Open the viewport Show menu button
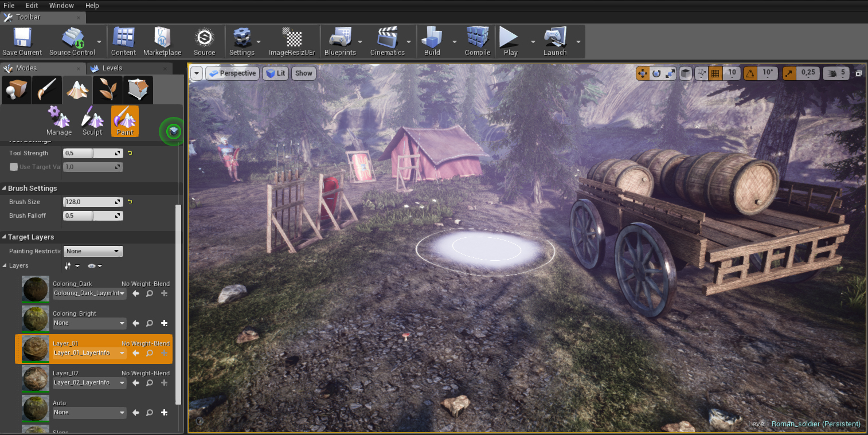868x435 pixels. pos(304,73)
